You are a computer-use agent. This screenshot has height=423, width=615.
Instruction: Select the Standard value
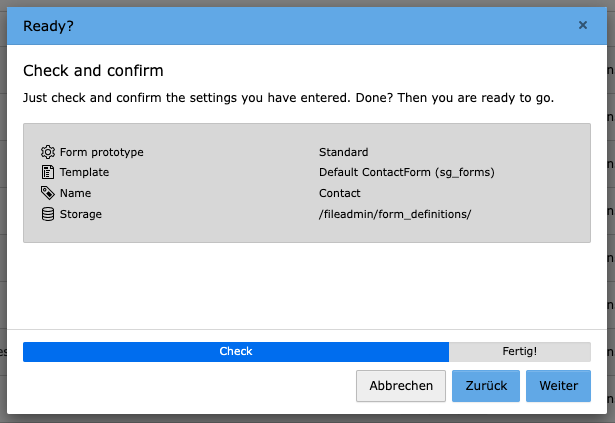tap(344, 152)
